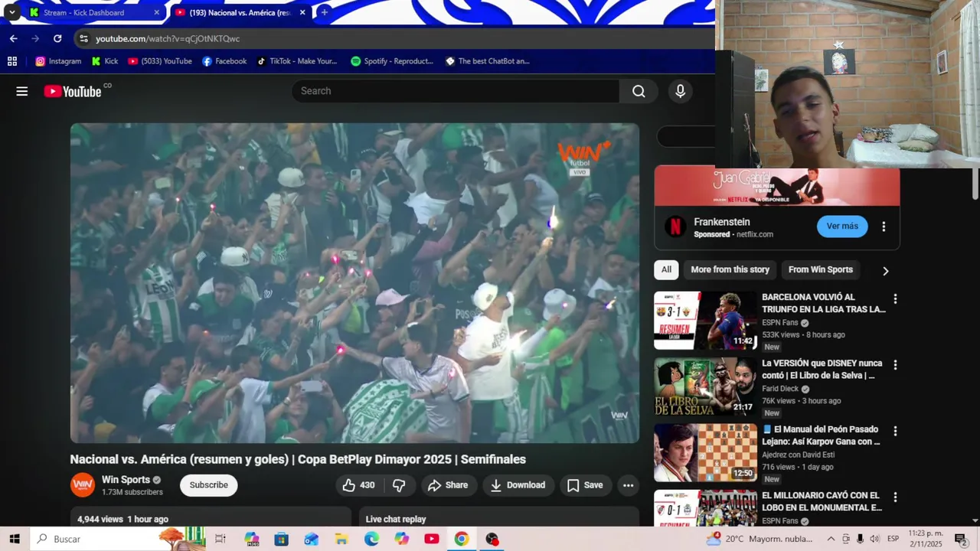Click Ver más on Frankenstein ad
Image resolution: width=980 pixels, height=551 pixels.
click(842, 226)
